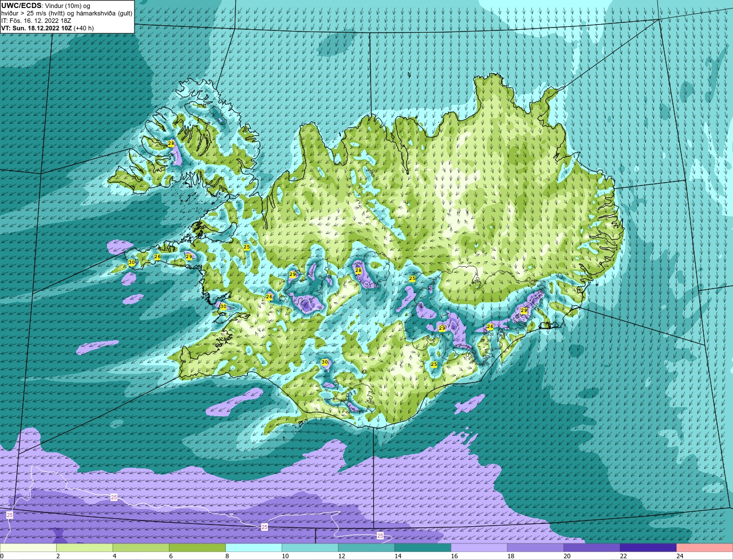Click the 14–16 m/s dark teal scale segment

point(423,547)
